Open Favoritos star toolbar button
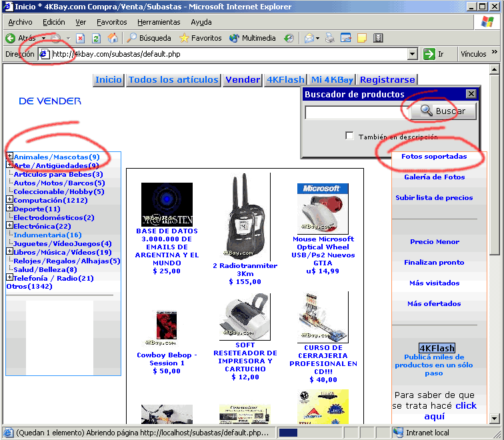Image resolution: width=504 pixels, height=440 pixels. coord(201,38)
